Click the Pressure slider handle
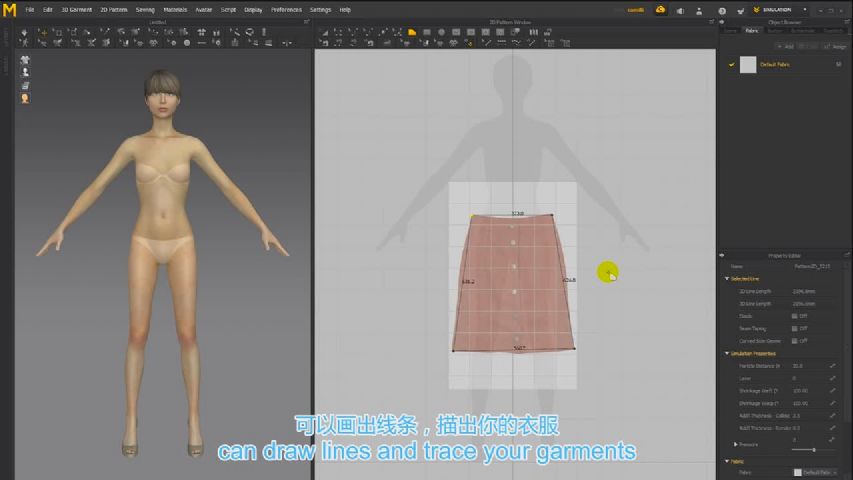Screen dimensions: 853x480 coord(814,450)
